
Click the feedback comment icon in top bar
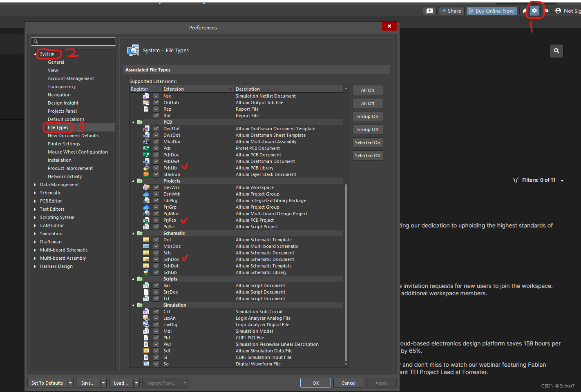click(430, 11)
